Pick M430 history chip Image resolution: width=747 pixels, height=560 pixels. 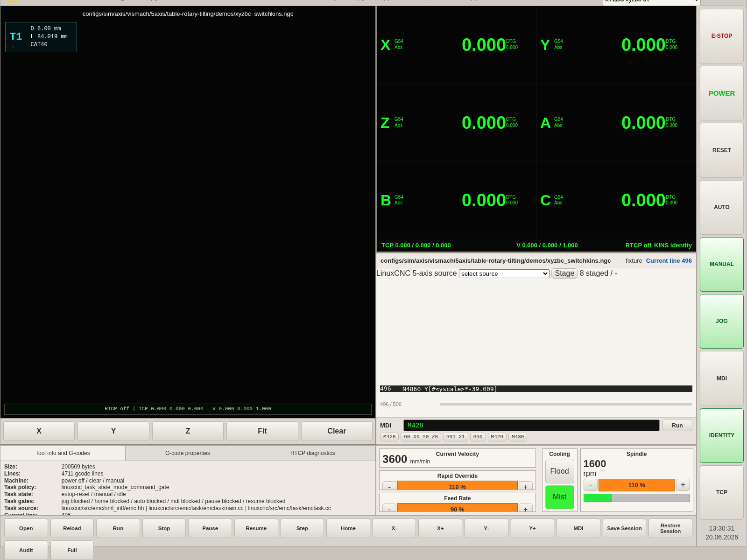pyautogui.click(x=517, y=437)
